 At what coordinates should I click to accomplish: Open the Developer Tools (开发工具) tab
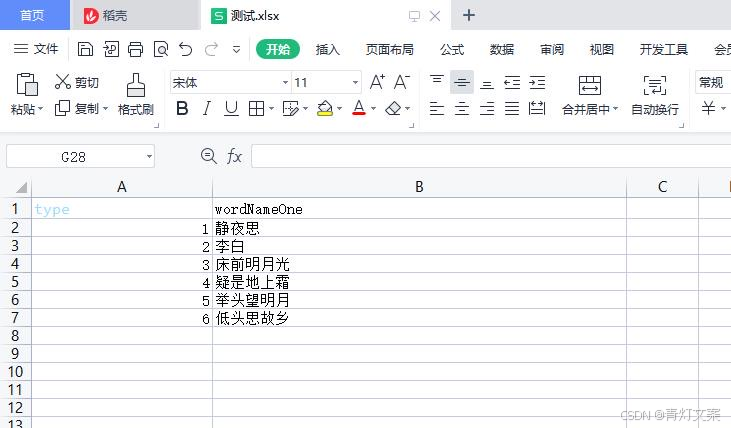coord(663,49)
